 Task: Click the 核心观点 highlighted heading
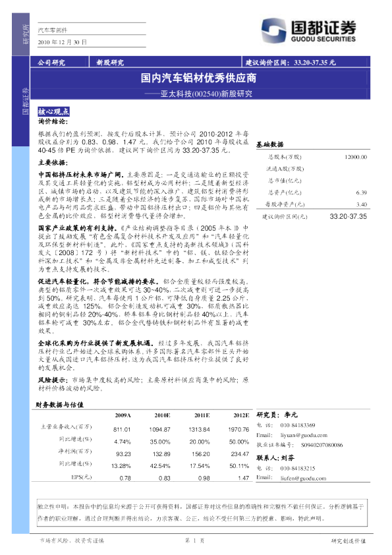click(53, 112)
